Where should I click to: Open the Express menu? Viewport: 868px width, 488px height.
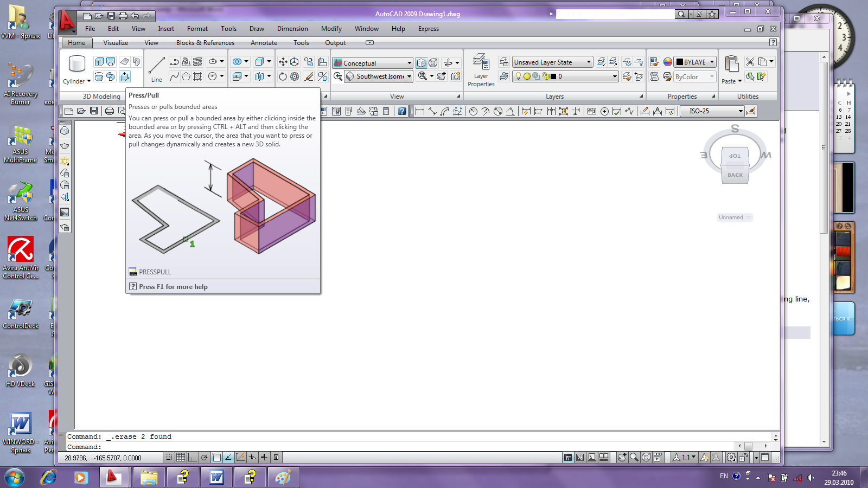pyautogui.click(x=429, y=29)
